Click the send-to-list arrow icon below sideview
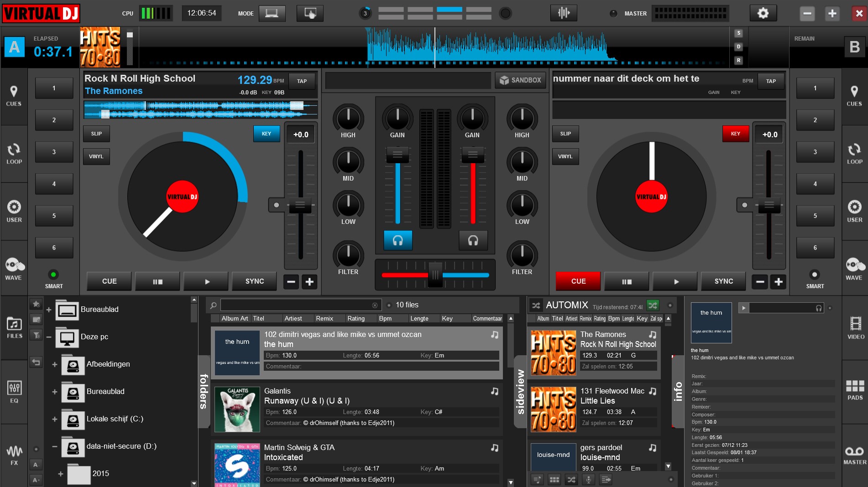This screenshot has width=868, height=487. (606, 479)
